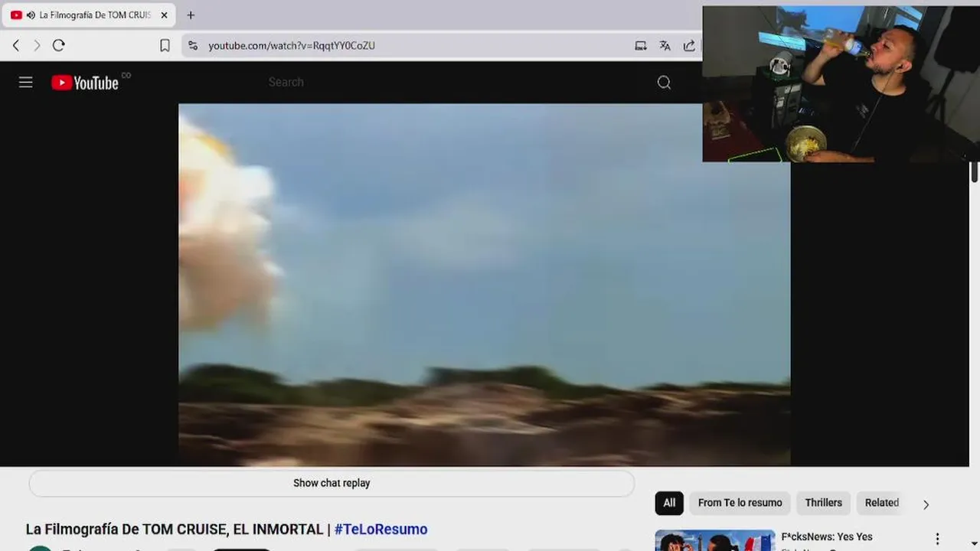Viewport: 980px width, 551px height.
Task: Click the video title La Filmografía De TOM CRUISE
Action: click(x=175, y=530)
